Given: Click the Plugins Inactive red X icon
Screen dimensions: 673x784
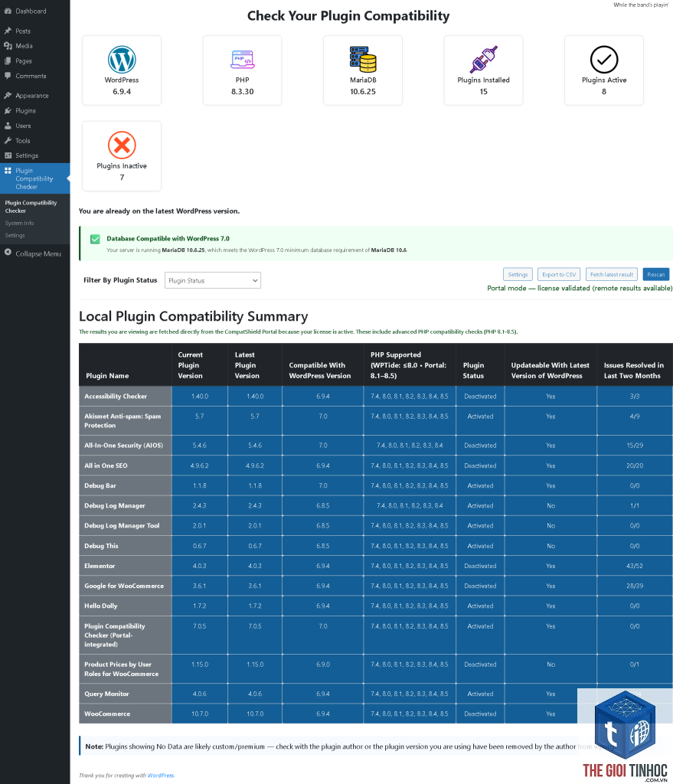Looking at the screenshot, I should tap(122, 145).
